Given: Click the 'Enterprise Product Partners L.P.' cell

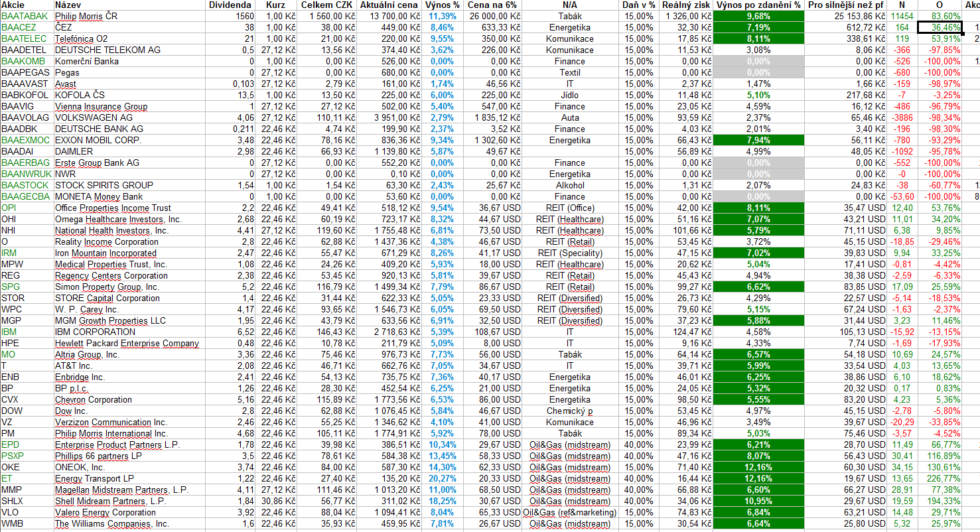Looking at the screenshot, I should click(x=128, y=444).
